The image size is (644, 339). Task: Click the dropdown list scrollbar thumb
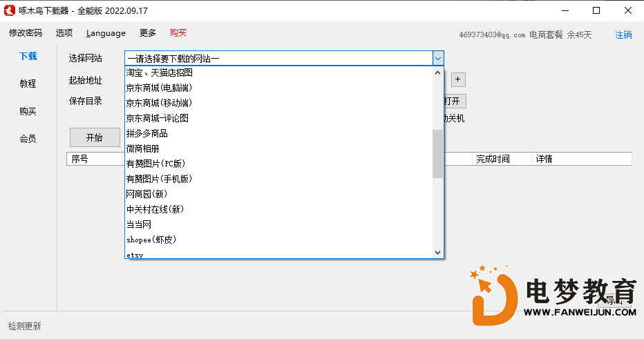click(438, 154)
